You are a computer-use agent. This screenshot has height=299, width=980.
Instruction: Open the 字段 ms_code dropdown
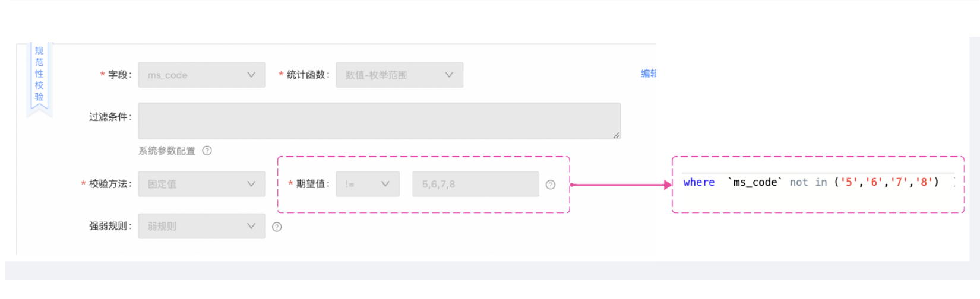(202, 75)
